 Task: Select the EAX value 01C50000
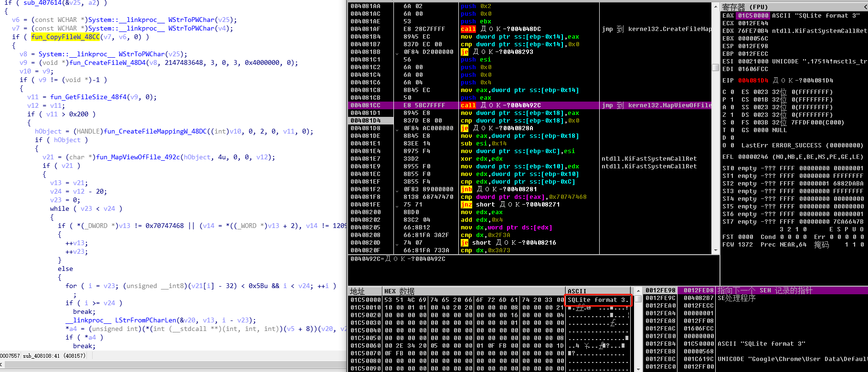coord(753,16)
